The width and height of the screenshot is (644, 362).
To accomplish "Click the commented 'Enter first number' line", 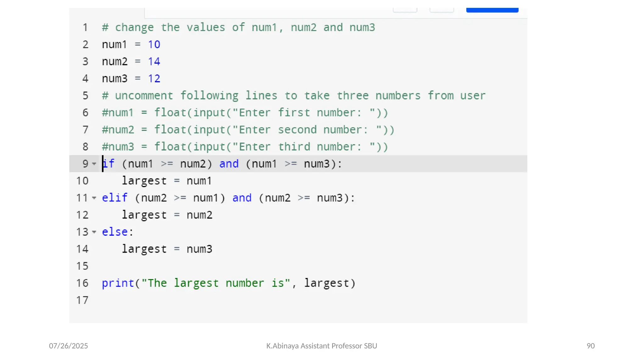I will pyautogui.click(x=245, y=113).
